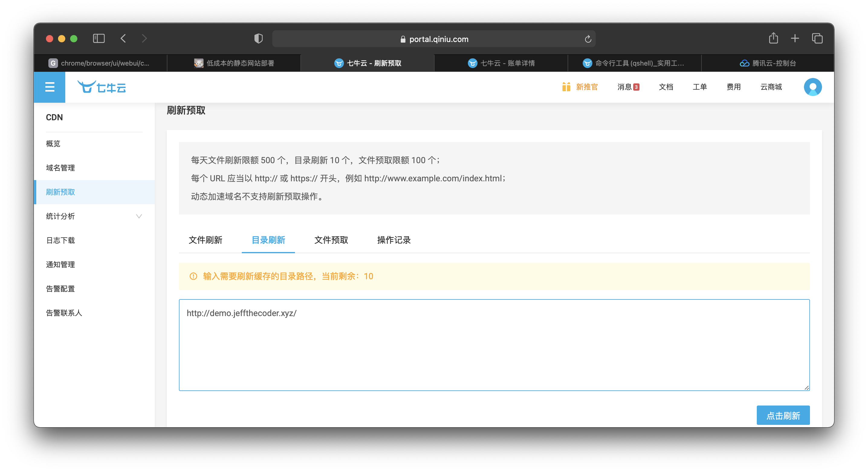Viewport: 868px width, 472px height.
Task: Open the 云商城 marketplace link
Action: (x=771, y=87)
